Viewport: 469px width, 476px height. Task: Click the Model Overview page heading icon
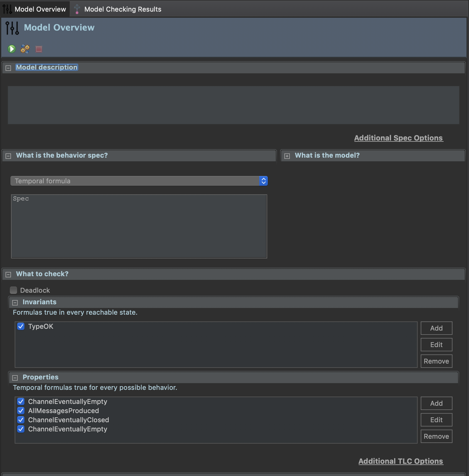click(x=12, y=28)
